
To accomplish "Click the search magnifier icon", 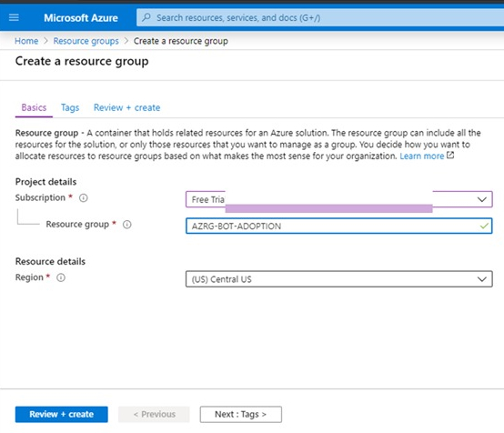I will coord(146,17).
